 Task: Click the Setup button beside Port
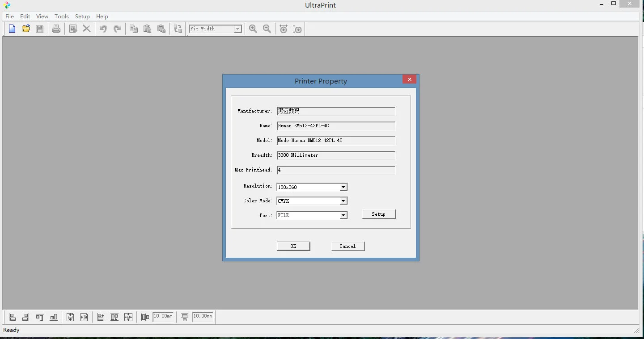tap(378, 214)
